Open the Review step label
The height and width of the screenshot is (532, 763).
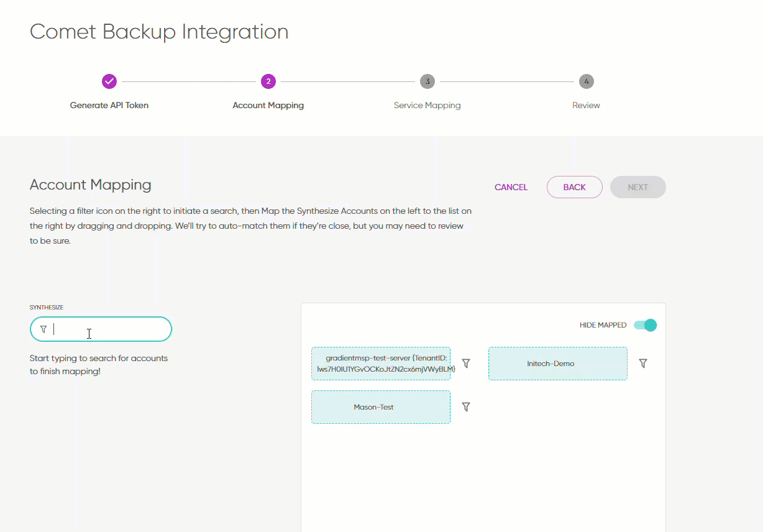(587, 106)
